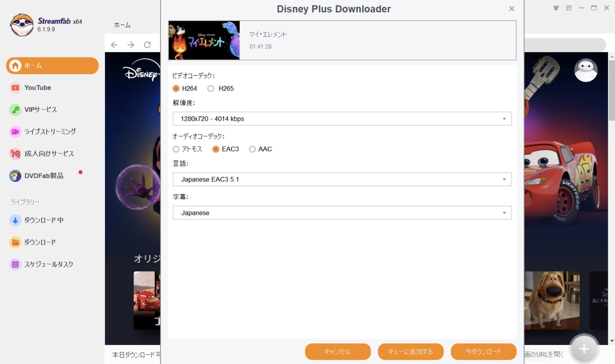Screen dimensions: 615x364
Task: Reload the page with the refresh icon
Action: (147, 45)
